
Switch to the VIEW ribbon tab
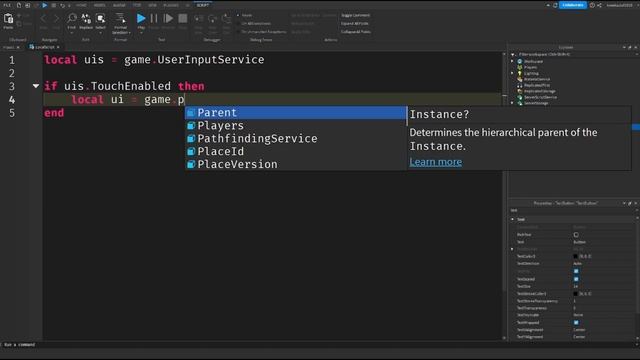152,5
